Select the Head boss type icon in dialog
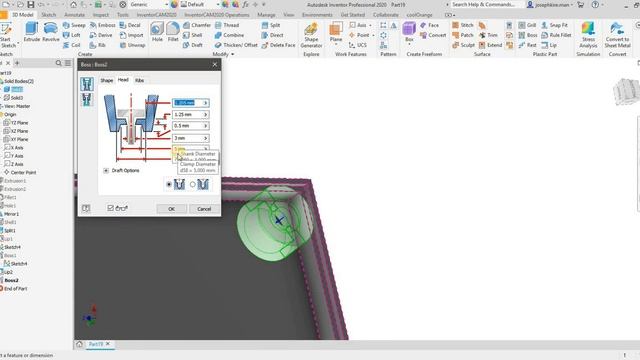Screen dimensions: 640x360 pyautogui.click(x=87, y=84)
